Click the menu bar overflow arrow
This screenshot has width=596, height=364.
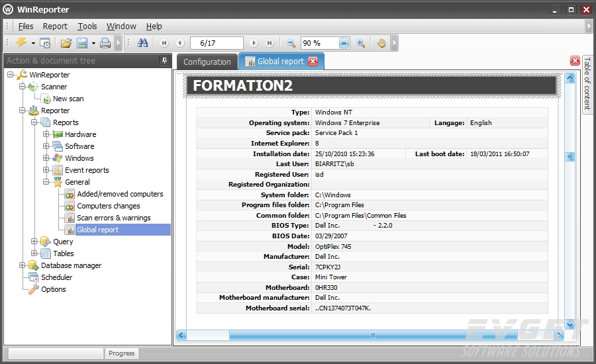point(589,26)
